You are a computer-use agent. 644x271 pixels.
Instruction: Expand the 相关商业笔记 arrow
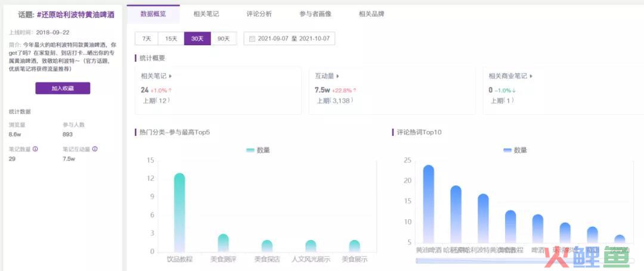[x=531, y=76]
